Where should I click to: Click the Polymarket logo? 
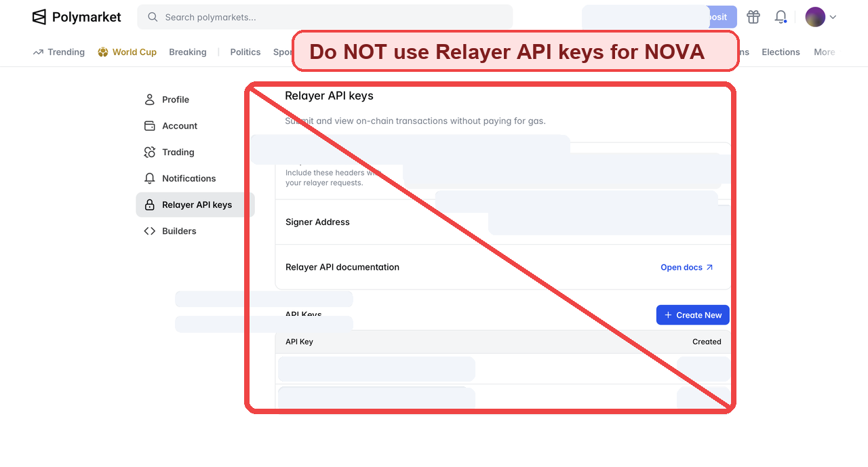(77, 17)
